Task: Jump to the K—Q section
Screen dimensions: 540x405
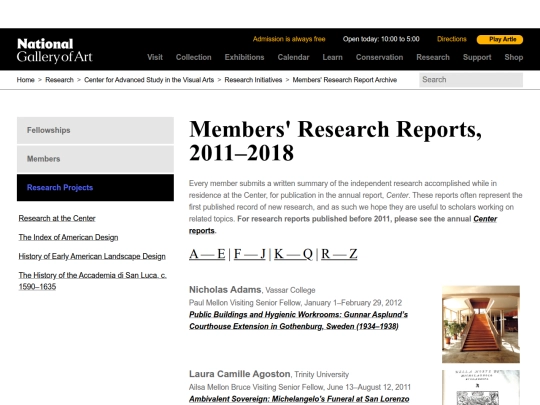Action: pos(293,254)
